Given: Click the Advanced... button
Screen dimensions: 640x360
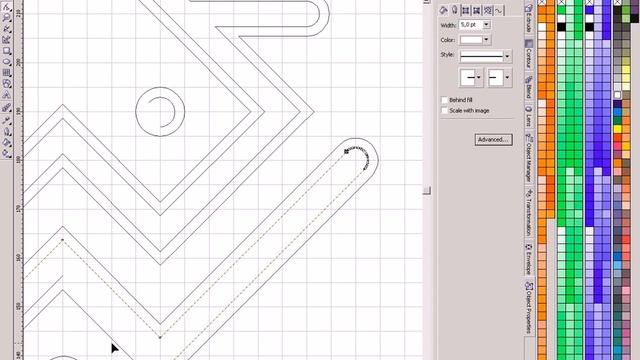Looking at the screenshot, I should click(493, 140).
